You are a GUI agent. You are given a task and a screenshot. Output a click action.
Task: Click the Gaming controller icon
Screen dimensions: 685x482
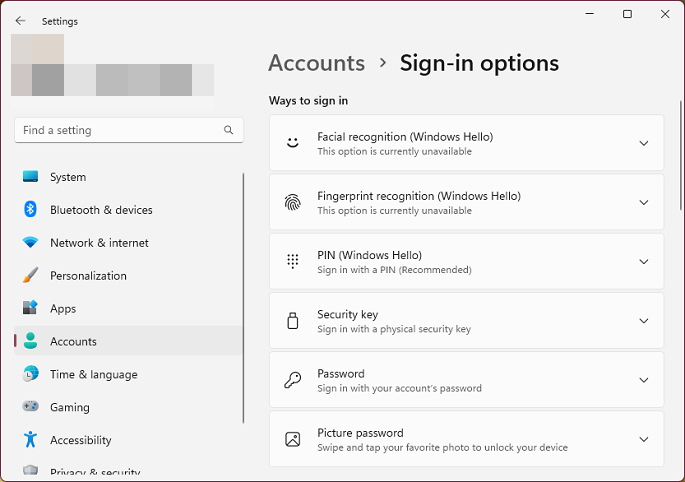[30, 406]
